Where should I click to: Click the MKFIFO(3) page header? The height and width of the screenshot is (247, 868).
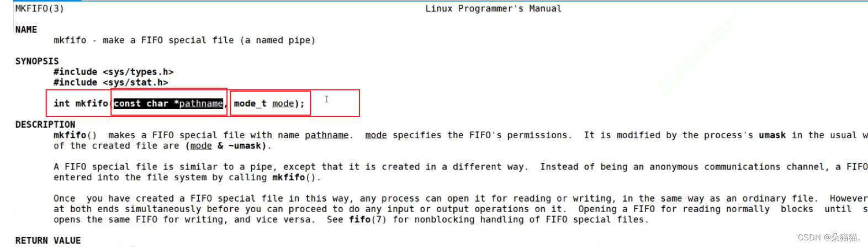[39, 9]
